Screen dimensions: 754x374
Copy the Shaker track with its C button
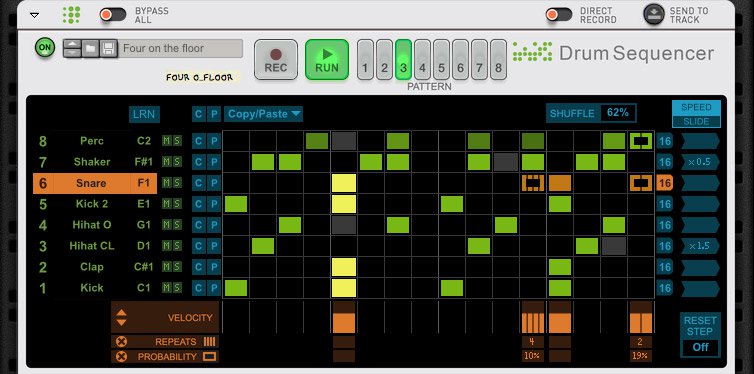(198, 162)
